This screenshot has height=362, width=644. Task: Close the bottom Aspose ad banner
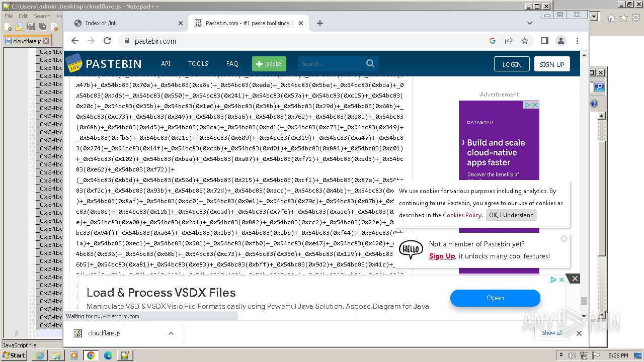coord(575,279)
